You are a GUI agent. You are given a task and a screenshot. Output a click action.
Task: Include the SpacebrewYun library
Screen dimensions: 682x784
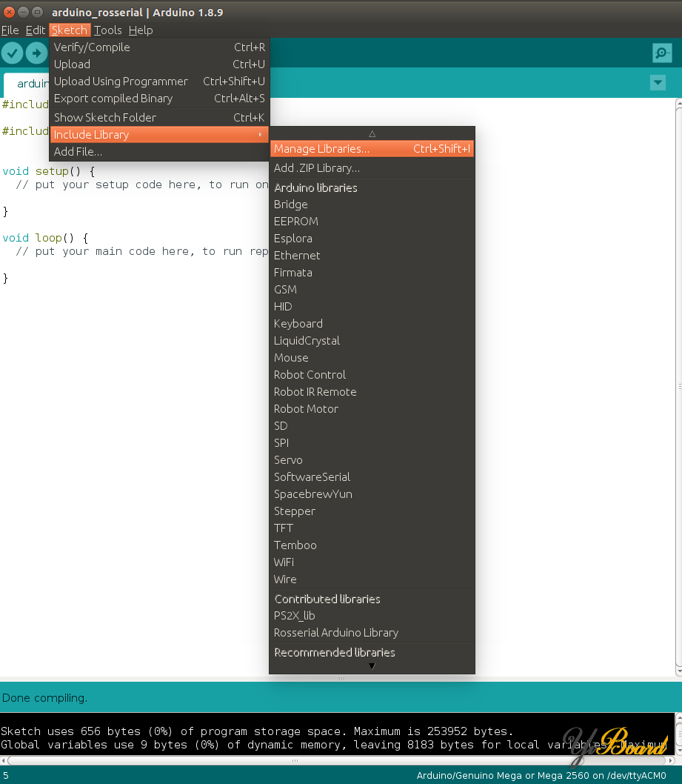pyautogui.click(x=372, y=494)
